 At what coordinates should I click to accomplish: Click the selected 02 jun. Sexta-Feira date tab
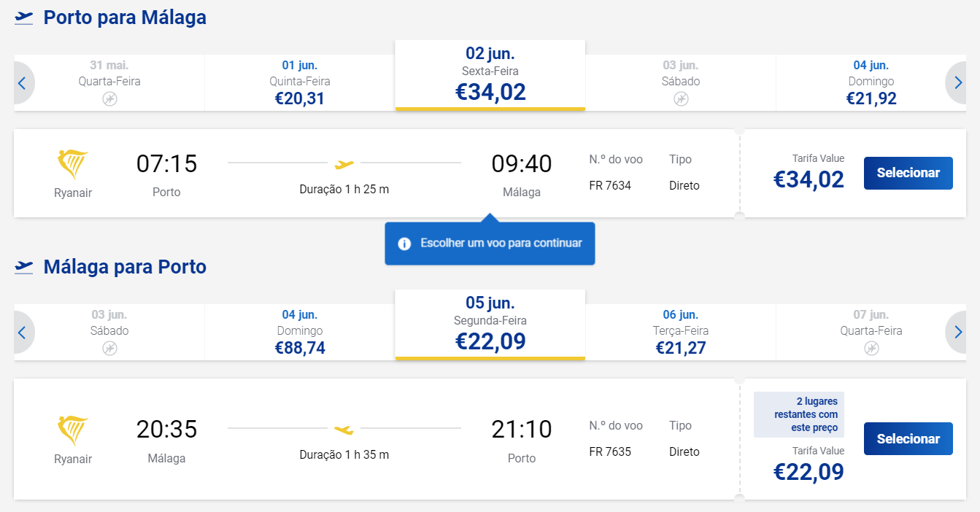click(x=490, y=75)
